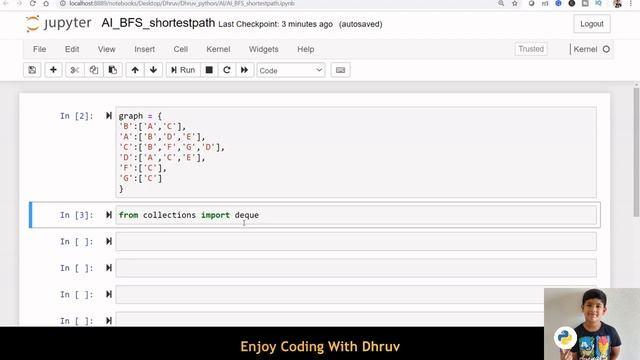
Task: Run cell In [2] with its run icon
Action: coord(109,116)
